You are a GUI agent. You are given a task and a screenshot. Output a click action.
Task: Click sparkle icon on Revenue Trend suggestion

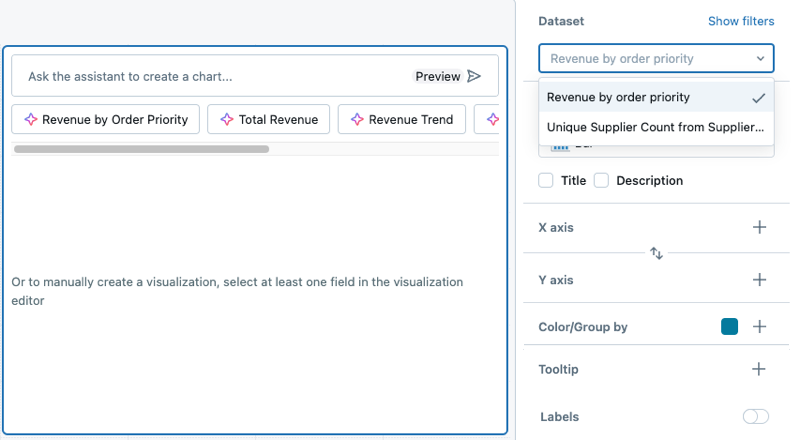coord(357,120)
